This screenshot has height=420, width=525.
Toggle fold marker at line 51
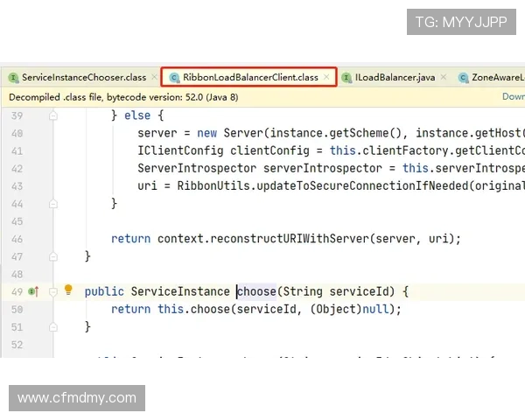pos(52,327)
